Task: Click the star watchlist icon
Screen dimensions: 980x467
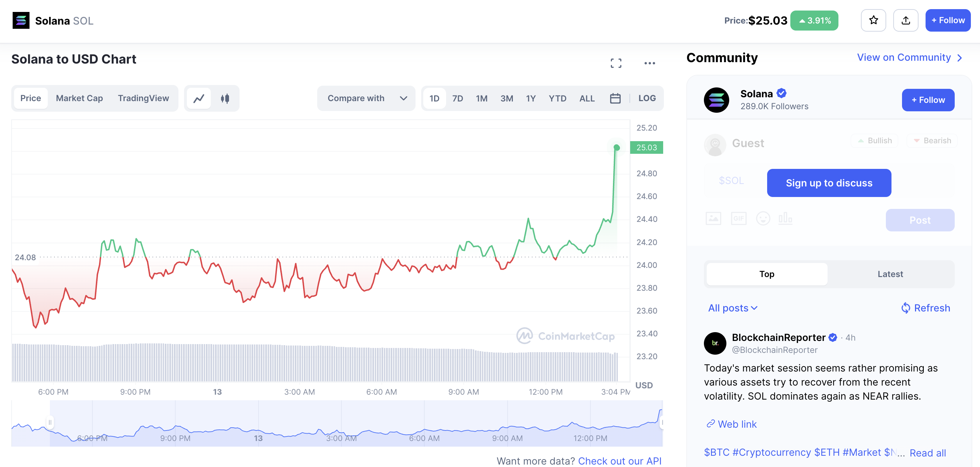Action: 873,20
